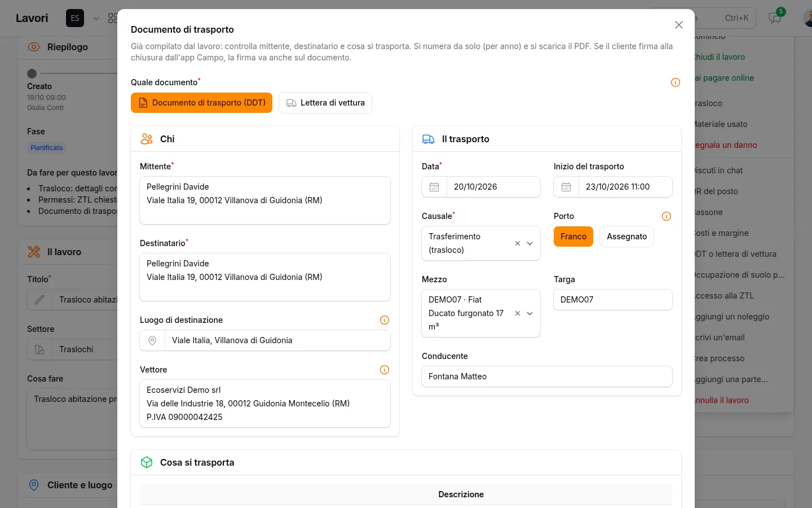Click the 'Pianificato' phase badge

47,148
